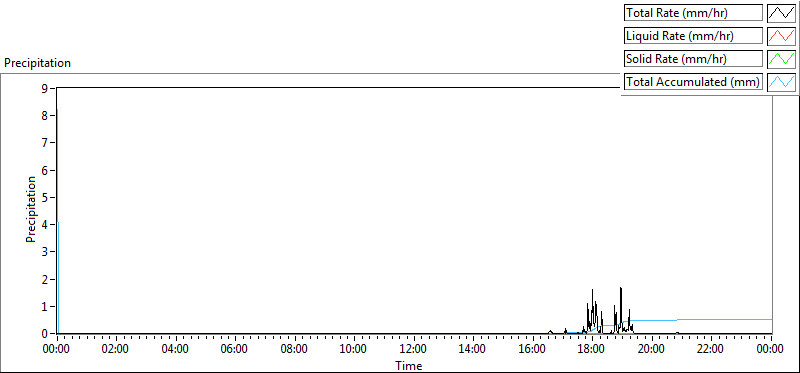Viewport: 800px width, 373px height.
Task: Click the first 00:00 time axis label
Action: (57, 350)
